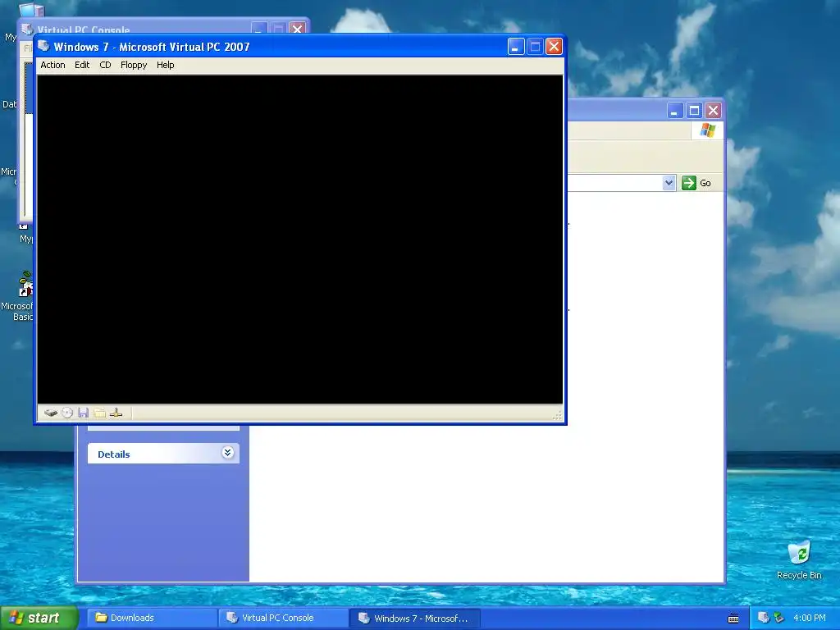Close the Virtual PC Console window

(297, 29)
